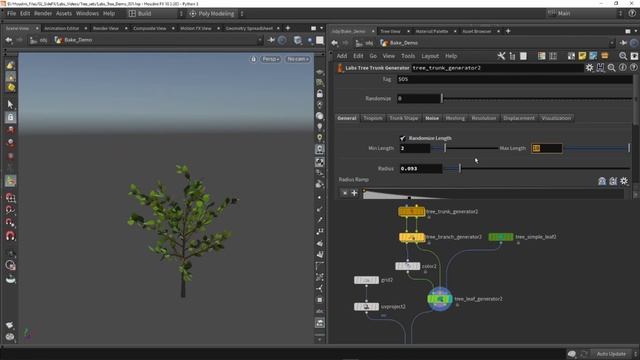Show node info with the i icon

click(622, 68)
